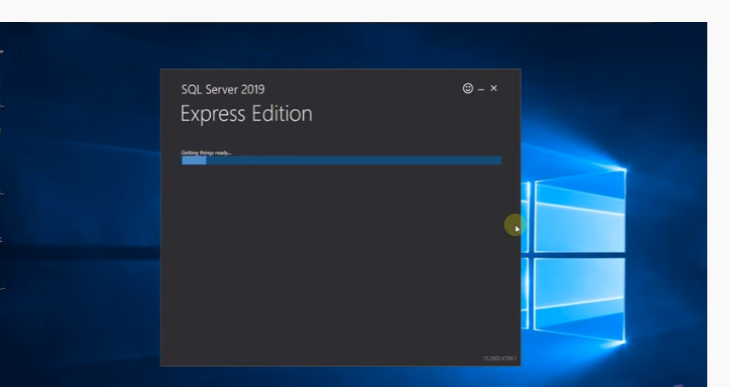The width and height of the screenshot is (730, 387).
Task: Close the SQL Server 2019 installer
Action: click(493, 88)
